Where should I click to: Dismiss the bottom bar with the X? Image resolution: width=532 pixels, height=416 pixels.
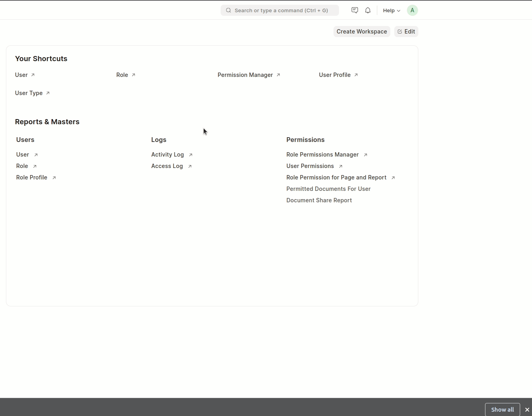pyautogui.click(x=528, y=410)
